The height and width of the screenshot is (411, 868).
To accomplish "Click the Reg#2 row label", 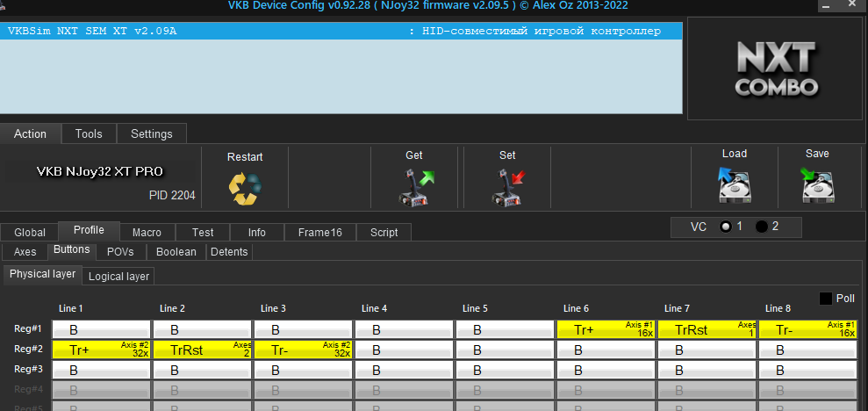I will (x=28, y=349).
